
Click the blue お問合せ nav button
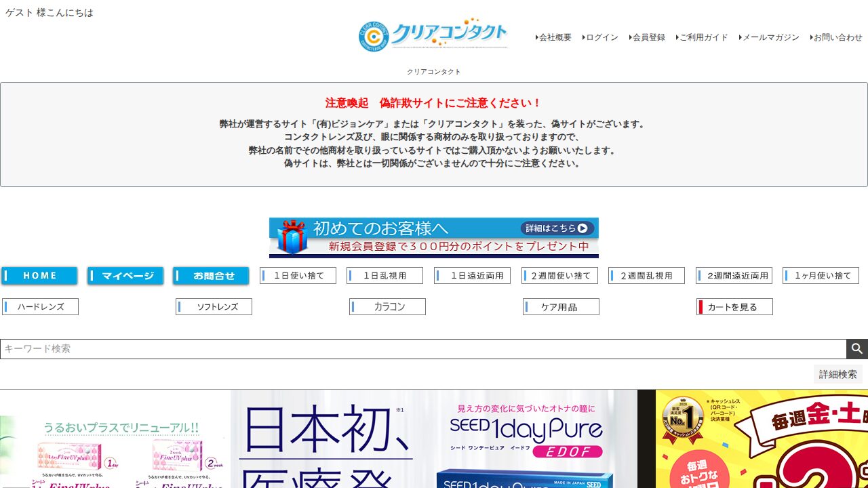click(x=211, y=276)
